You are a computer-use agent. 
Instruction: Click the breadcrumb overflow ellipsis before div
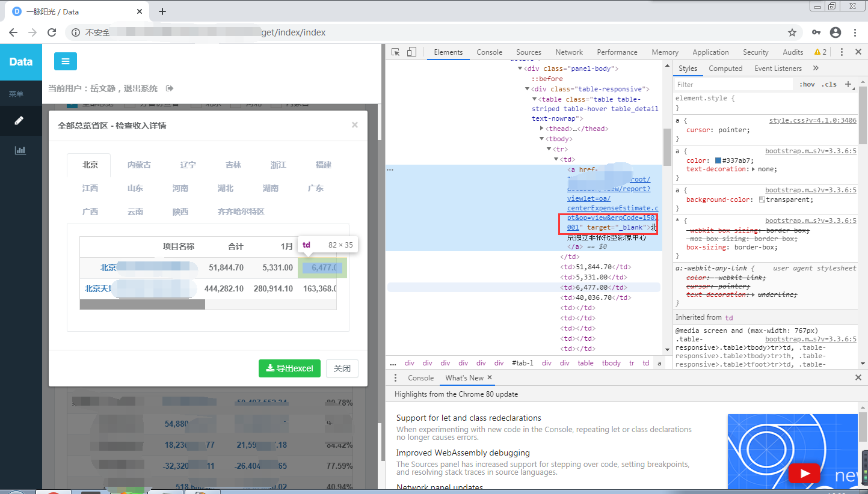(393, 363)
